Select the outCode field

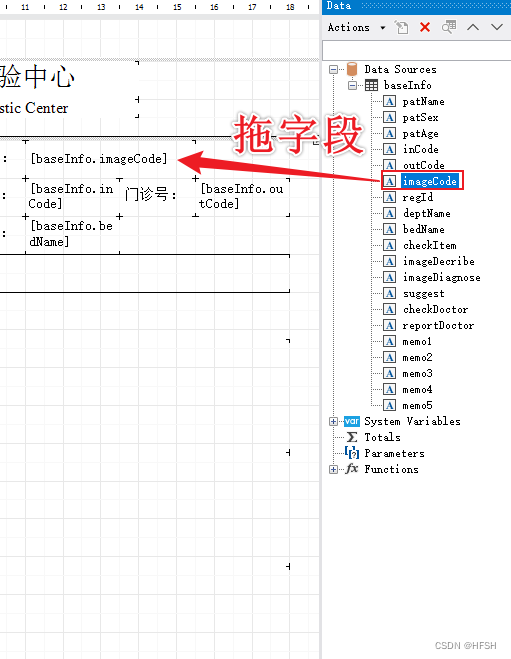click(x=423, y=166)
